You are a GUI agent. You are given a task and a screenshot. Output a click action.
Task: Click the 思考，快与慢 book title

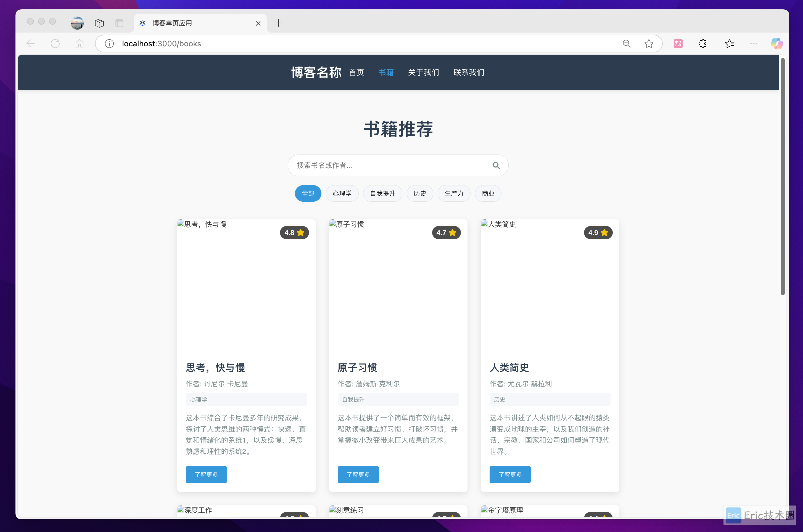[215, 368]
